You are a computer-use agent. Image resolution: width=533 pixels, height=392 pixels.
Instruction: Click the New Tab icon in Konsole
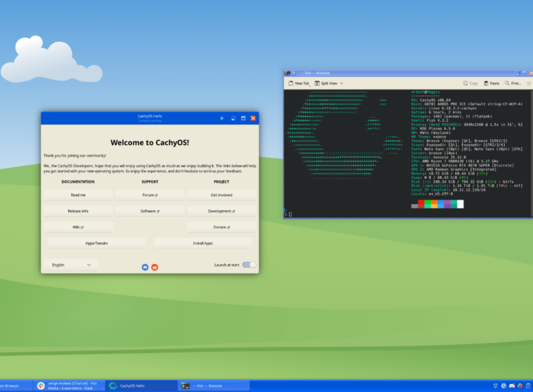291,84
